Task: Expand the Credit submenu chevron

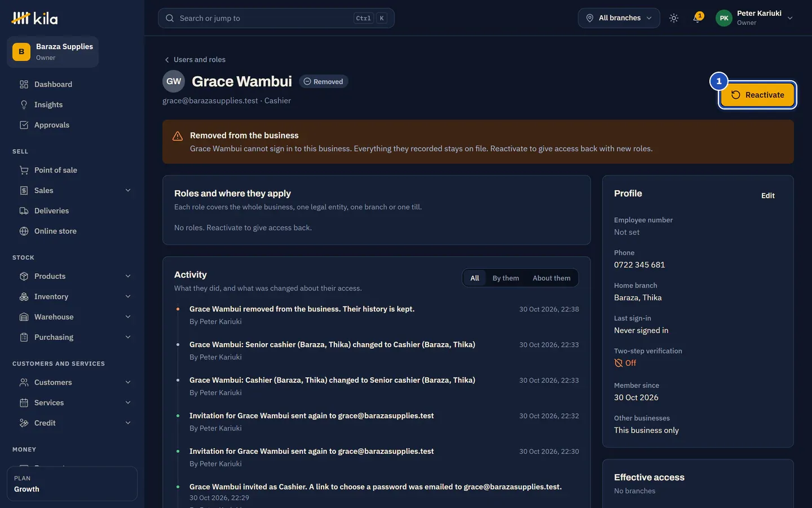Action: (x=128, y=423)
